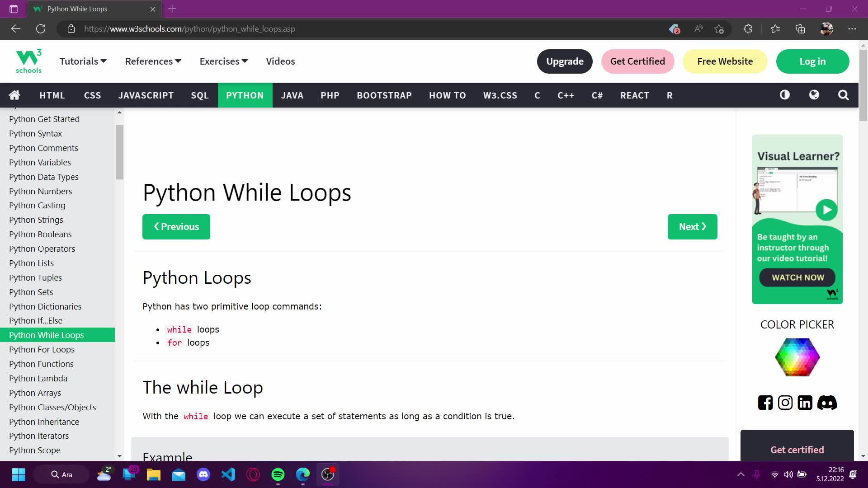
Task: Go to the Previous chapter
Action: [176, 227]
